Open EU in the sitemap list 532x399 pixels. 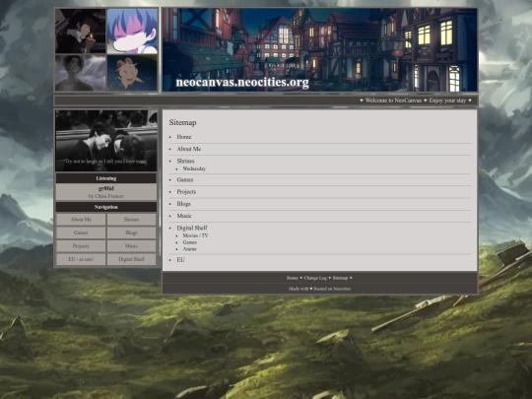pos(181,260)
